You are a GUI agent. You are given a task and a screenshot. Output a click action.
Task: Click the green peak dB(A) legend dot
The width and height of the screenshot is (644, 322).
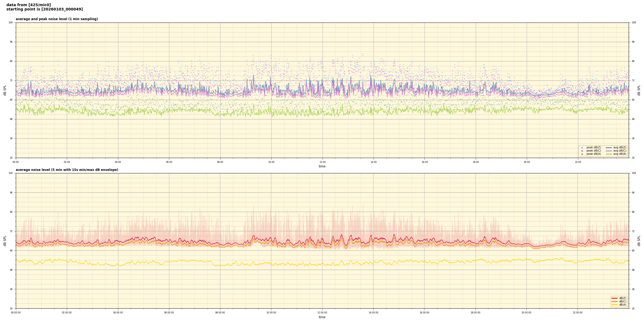pyautogui.click(x=582, y=154)
